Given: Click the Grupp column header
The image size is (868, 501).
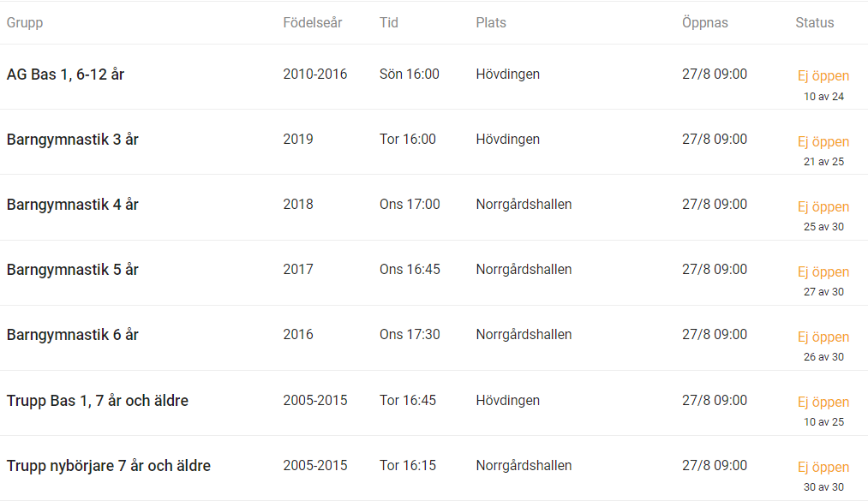Looking at the screenshot, I should (25, 22).
